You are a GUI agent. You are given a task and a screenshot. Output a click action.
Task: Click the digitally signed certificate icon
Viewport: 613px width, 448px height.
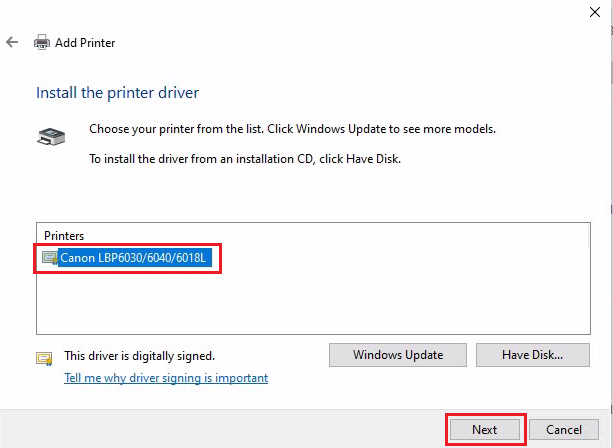[44, 357]
